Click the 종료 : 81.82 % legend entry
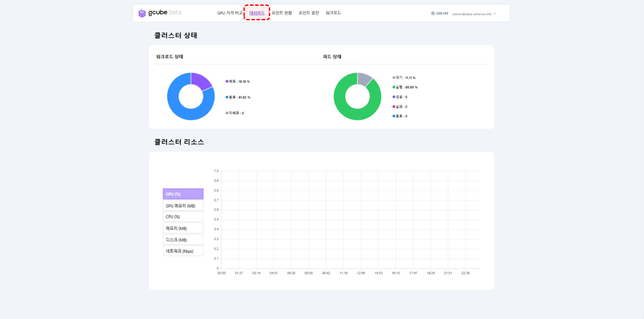 pyautogui.click(x=238, y=97)
